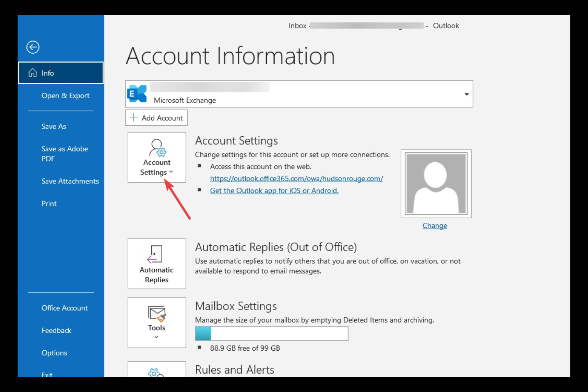Click the Microsoft Exchange account icon

137,93
